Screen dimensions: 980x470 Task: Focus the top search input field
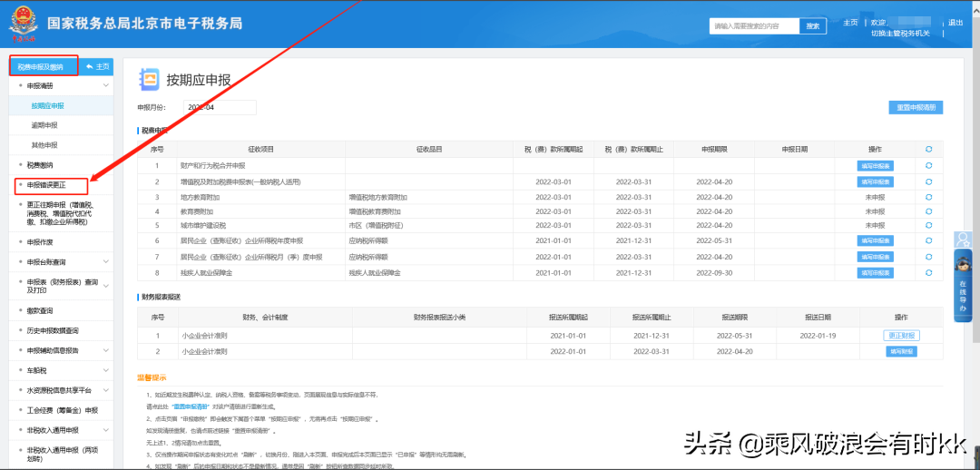click(x=754, y=26)
